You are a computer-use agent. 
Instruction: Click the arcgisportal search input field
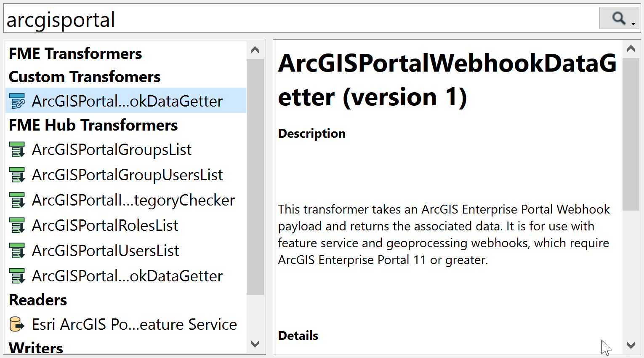tap(168, 18)
